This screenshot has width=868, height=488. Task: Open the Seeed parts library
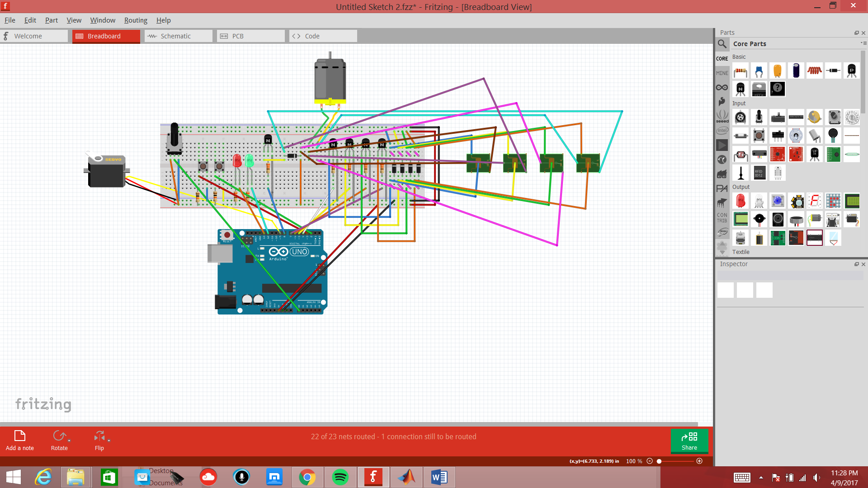(722, 117)
